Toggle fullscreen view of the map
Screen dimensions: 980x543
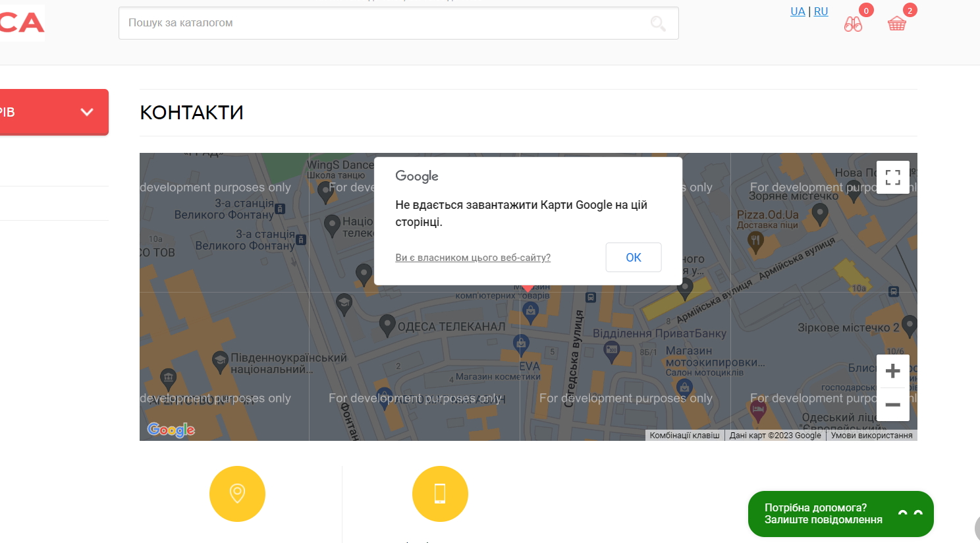[x=893, y=177]
